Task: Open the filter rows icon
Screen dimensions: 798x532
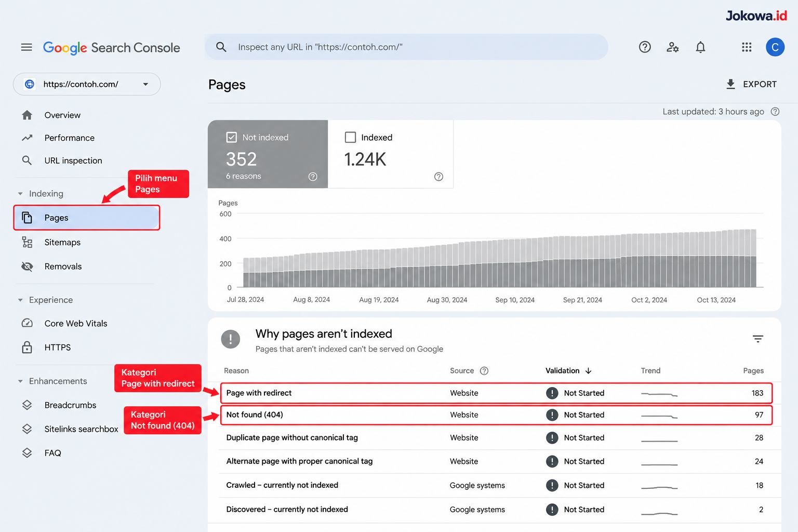Action: 758,339
